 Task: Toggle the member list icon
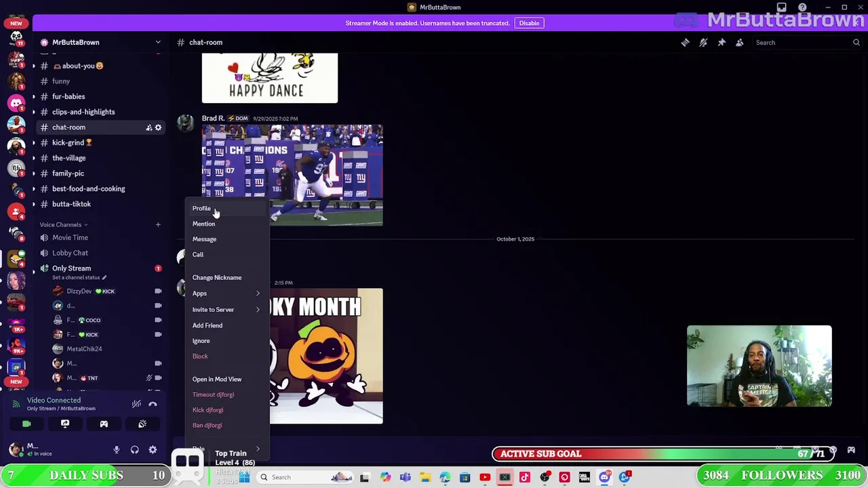tap(740, 43)
